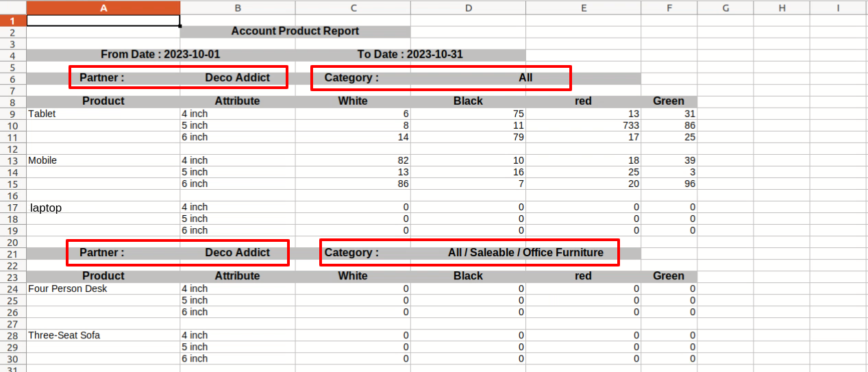Click Deco Addict partner cell in row 6
Viewport: 868px width, 372px height.
click(238, 78)
